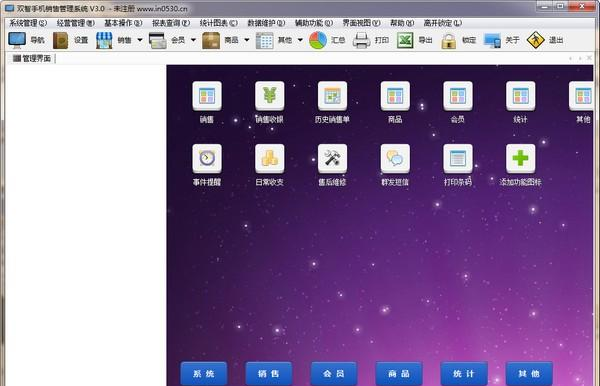The image size is (600, 386).
Task: Click the 打印 printer icon
Action: tap(361, 40)
